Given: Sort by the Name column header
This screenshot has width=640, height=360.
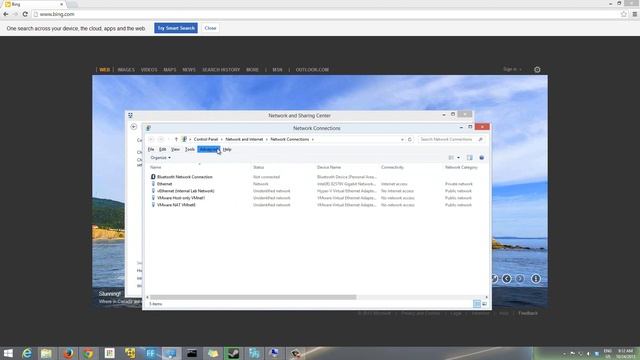Looking at the screenshot, I should pyautogui.click(x=156, y=167).
